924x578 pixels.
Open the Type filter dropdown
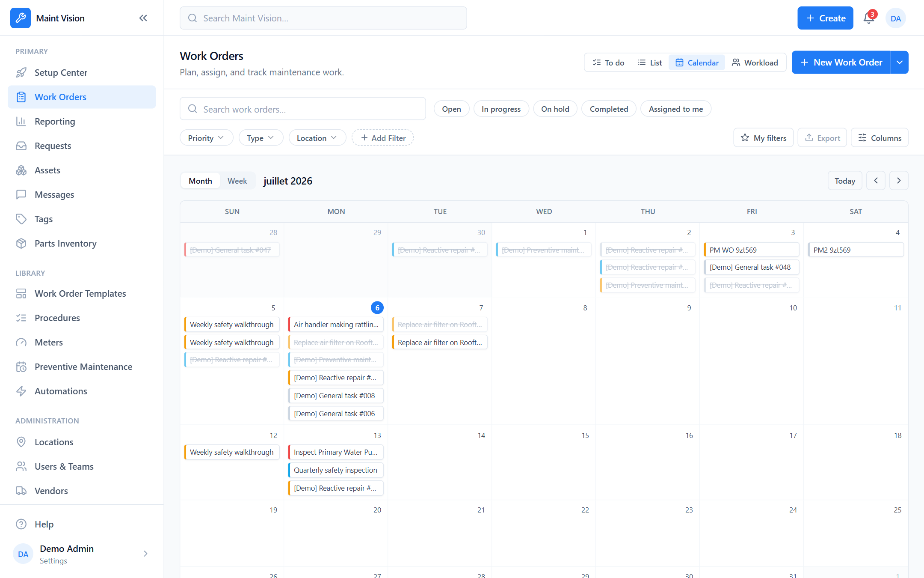coord(261,138)
